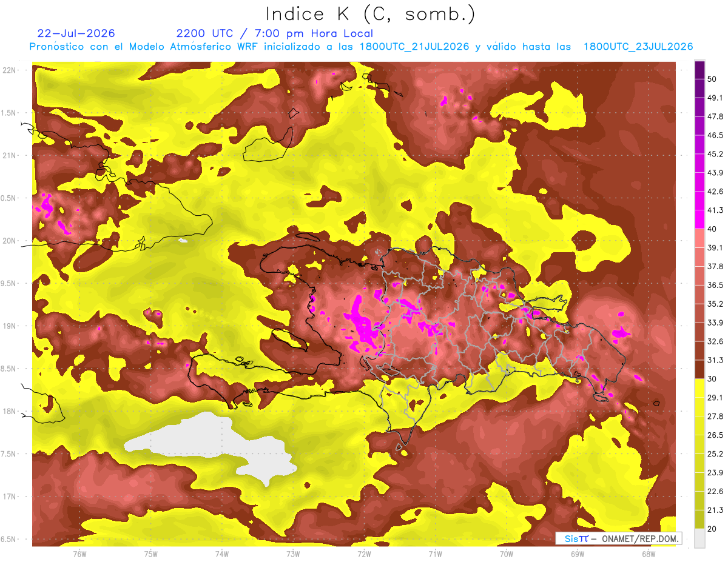Click the '75W' longitude label

pos(151,554)
